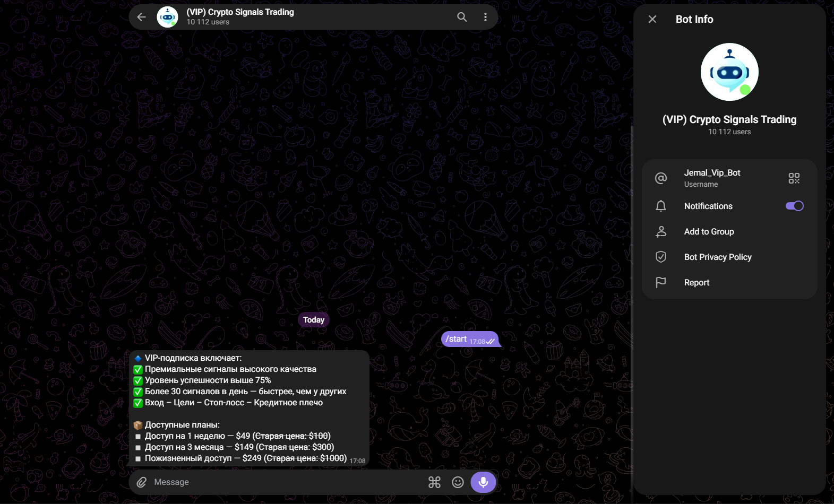Select Add to Group option
The width and height of the screenshot is (834, 504).
(x=729, y=231)
